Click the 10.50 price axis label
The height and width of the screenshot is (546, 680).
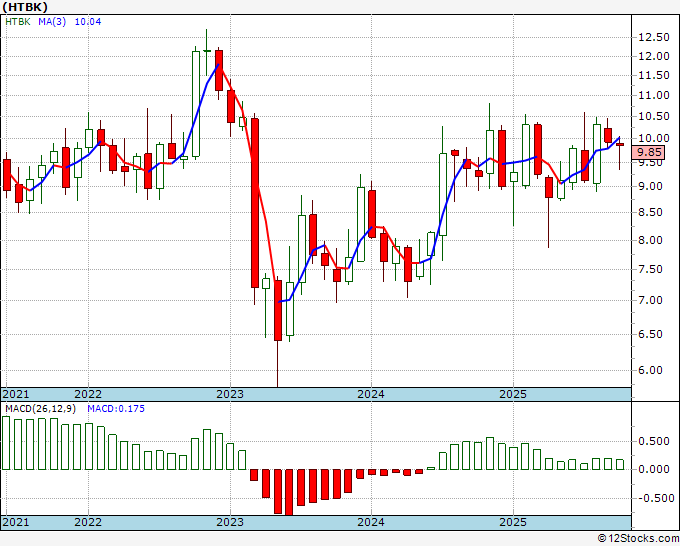pyautogui.click(x=654, y=117)
